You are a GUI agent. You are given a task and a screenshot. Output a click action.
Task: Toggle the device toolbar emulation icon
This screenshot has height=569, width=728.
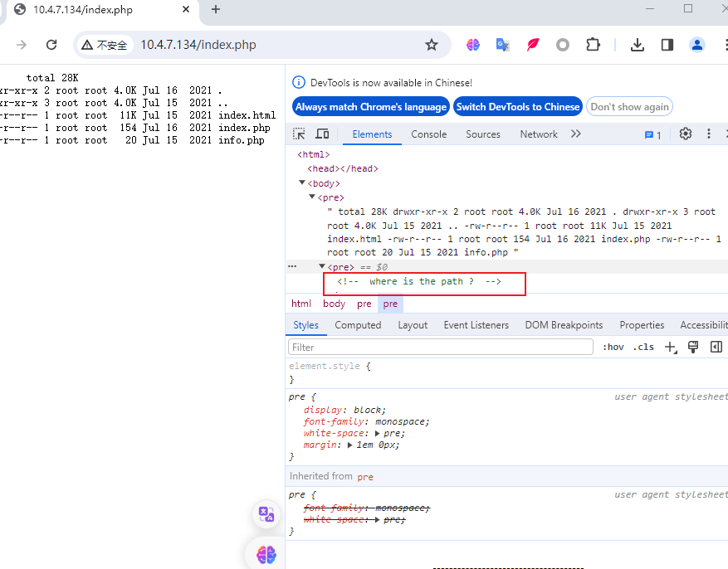point(322,134)
